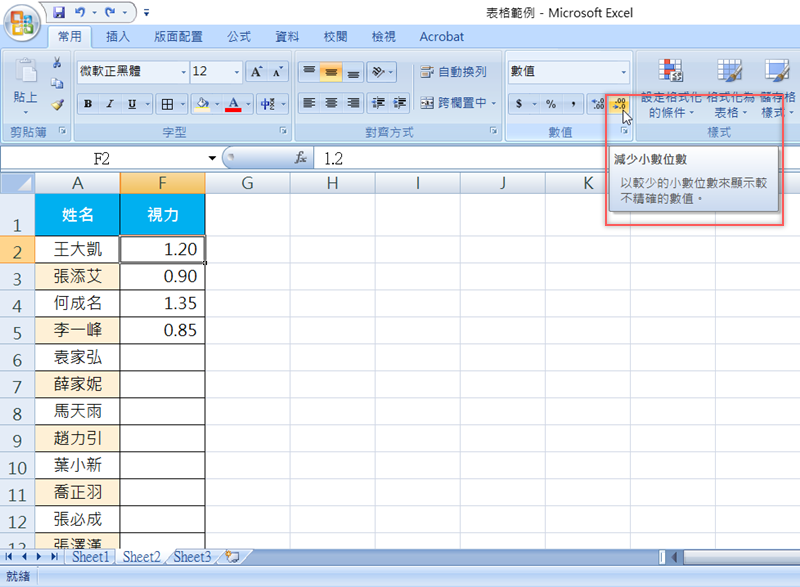Increase decimal places

tap(597, 104)
